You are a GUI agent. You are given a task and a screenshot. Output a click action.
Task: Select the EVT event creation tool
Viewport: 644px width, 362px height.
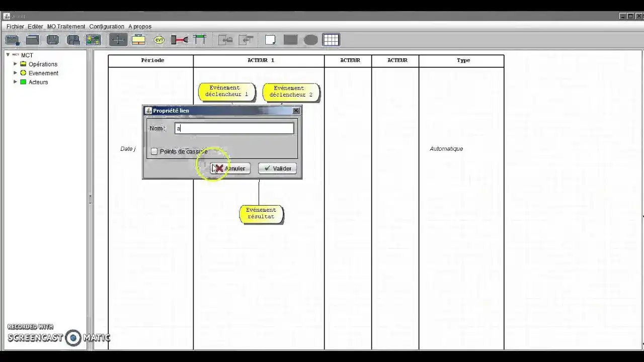[159, 39]
